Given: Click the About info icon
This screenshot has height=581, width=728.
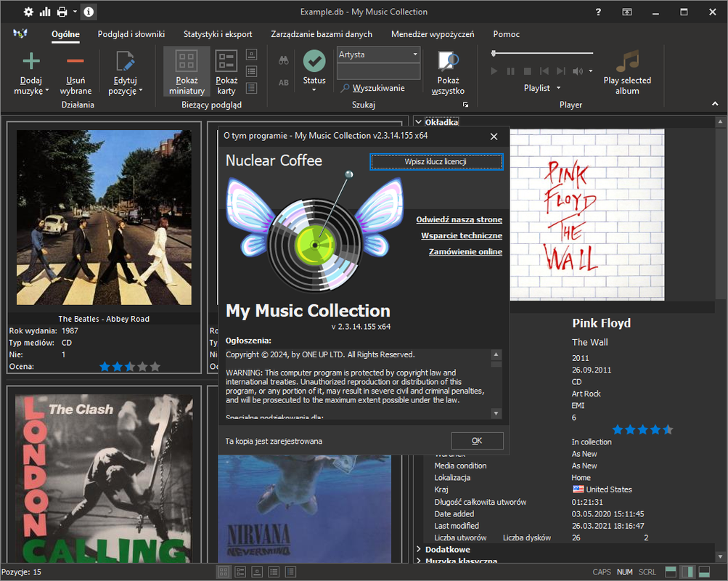Looking at the screenshot, I should 89,12.
